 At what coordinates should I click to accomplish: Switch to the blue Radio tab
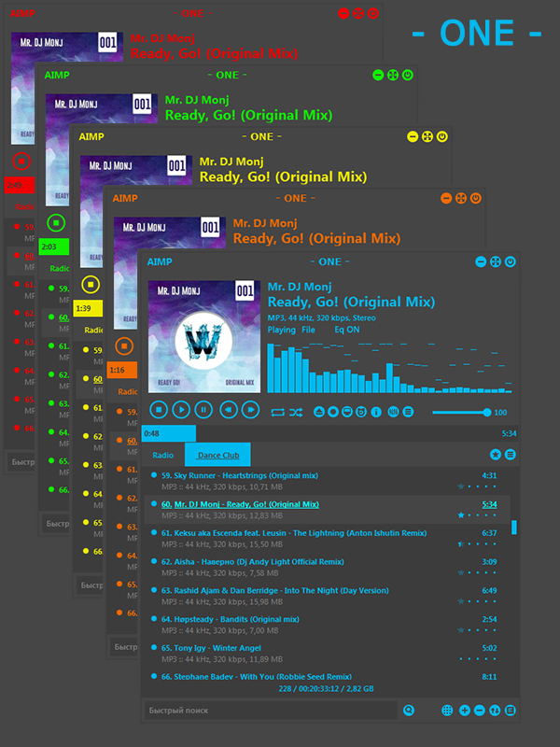[x=162, y=455]
